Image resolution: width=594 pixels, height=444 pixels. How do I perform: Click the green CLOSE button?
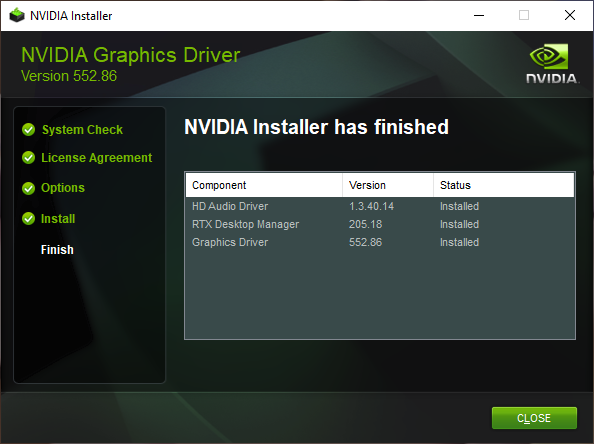click(x=534, y=418)
